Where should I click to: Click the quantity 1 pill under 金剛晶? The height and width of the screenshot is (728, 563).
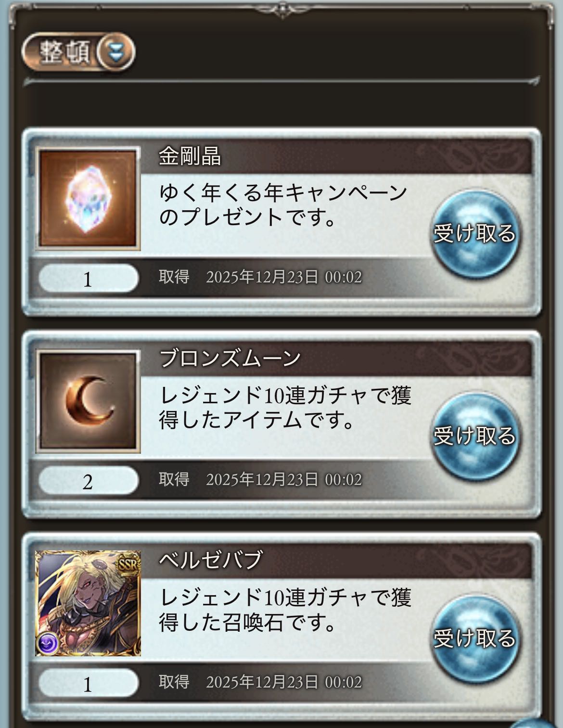click(88, 278)
